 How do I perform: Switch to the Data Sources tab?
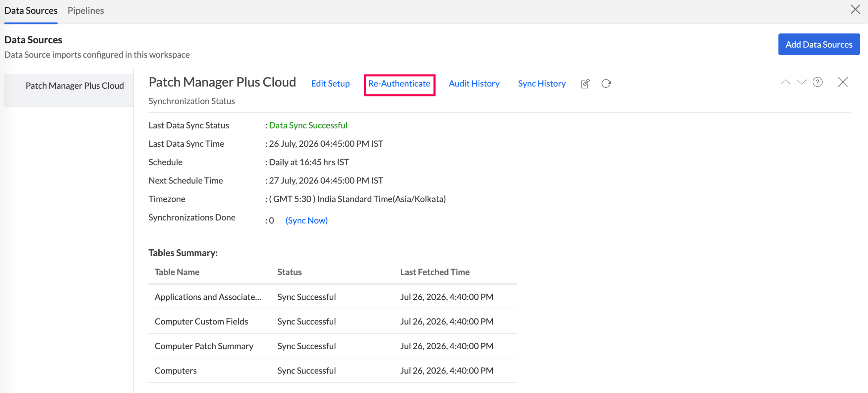(31, 11)
